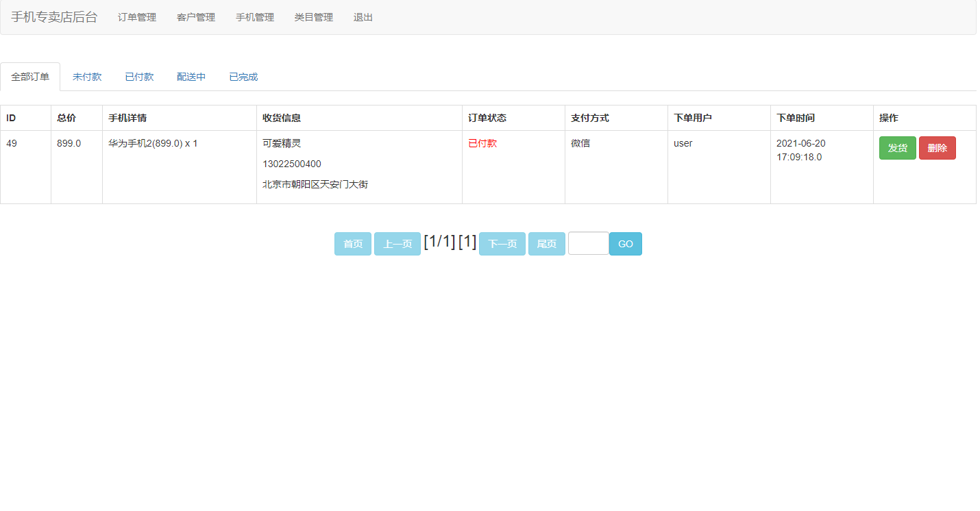The width and height of the screenshot is (980, 511).
Task: Click the GO button to jump pages
Action: click(x=625, y=243)
